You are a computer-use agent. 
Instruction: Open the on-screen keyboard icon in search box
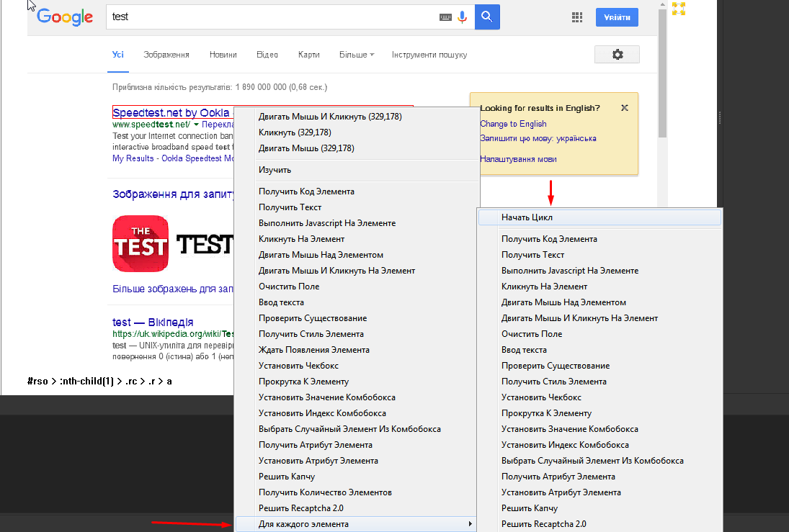(x=445, y=17)
